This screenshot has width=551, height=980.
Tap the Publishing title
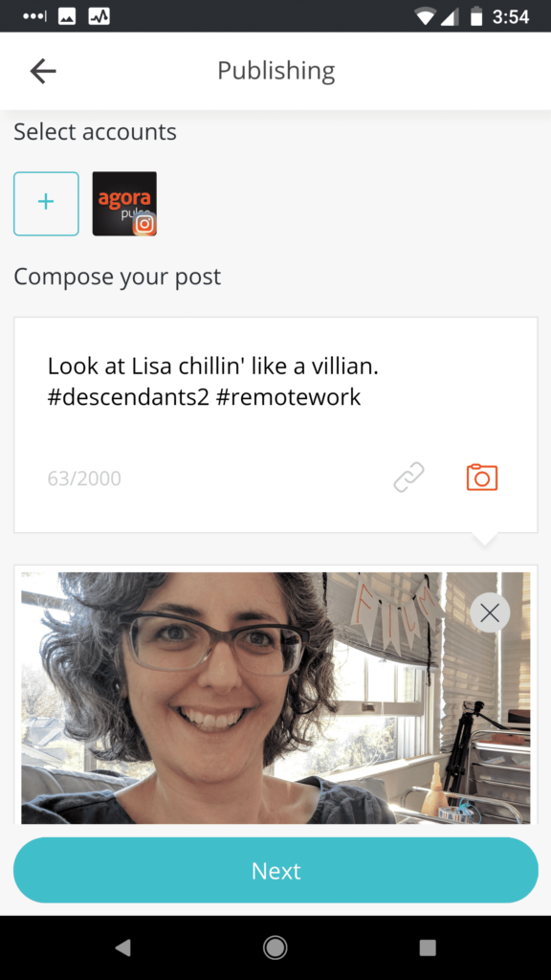coord(276,71)
